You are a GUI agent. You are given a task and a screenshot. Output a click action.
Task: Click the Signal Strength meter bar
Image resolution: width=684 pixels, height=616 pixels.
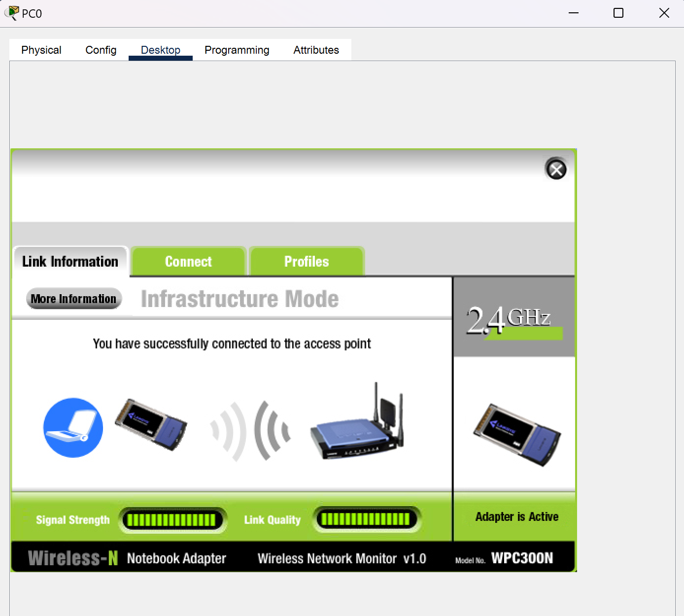pyautogui.click(x=172, y=520)
